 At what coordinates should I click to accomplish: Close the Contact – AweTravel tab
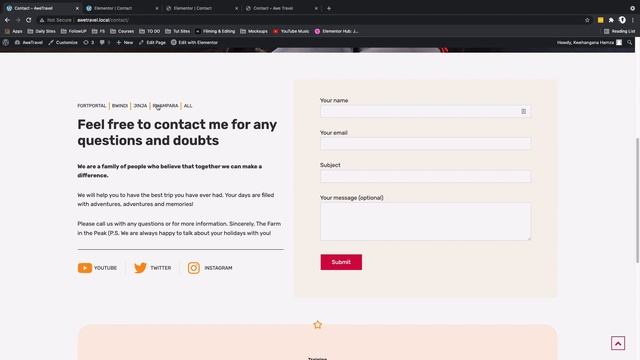click(77, 8)
